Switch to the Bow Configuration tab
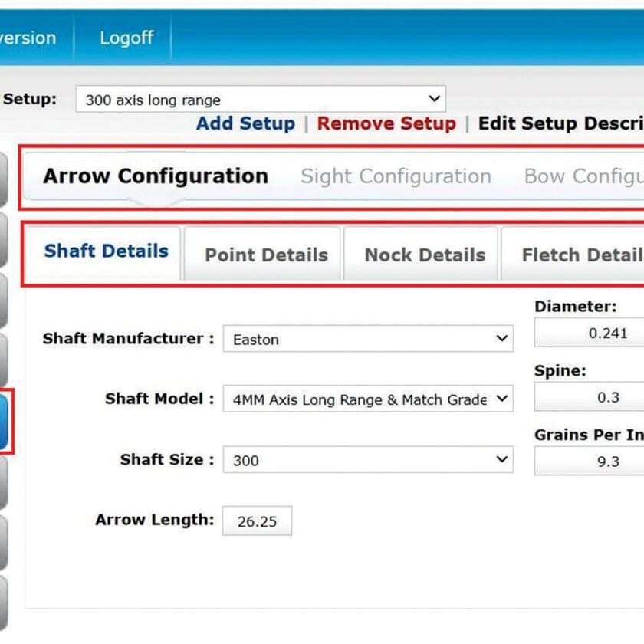 pos(583,176)
